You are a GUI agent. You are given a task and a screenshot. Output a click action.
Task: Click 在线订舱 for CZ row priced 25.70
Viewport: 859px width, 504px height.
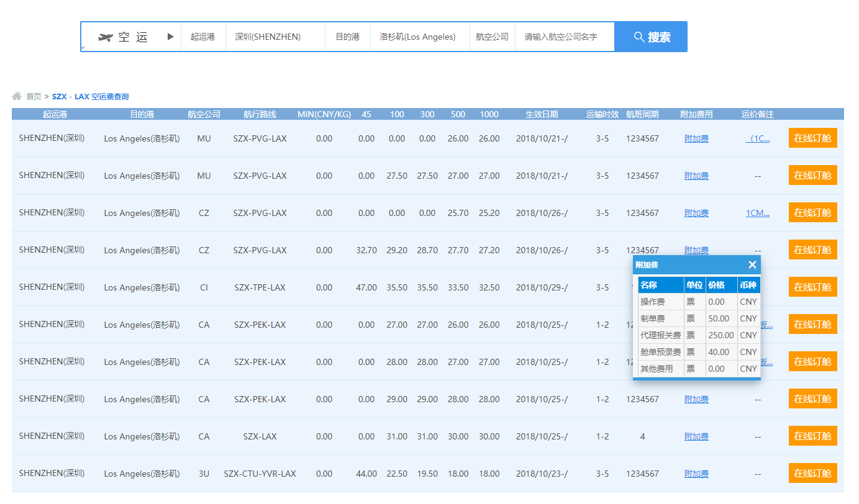coord(812,212)
